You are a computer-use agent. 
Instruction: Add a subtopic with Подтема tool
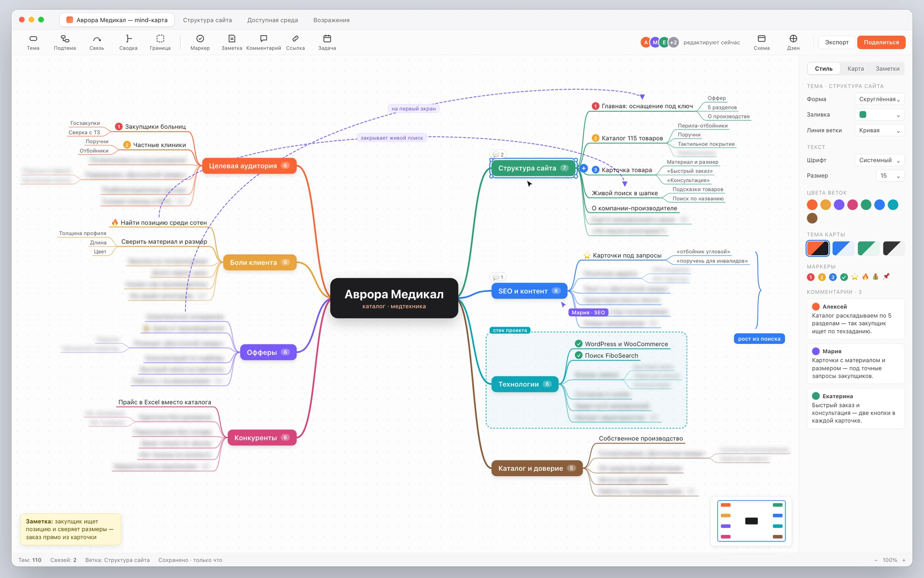tap(65, 42)
